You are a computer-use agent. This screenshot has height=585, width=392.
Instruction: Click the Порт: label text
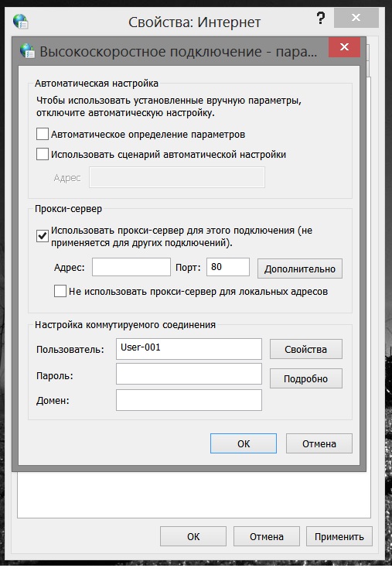click(188, 268)
